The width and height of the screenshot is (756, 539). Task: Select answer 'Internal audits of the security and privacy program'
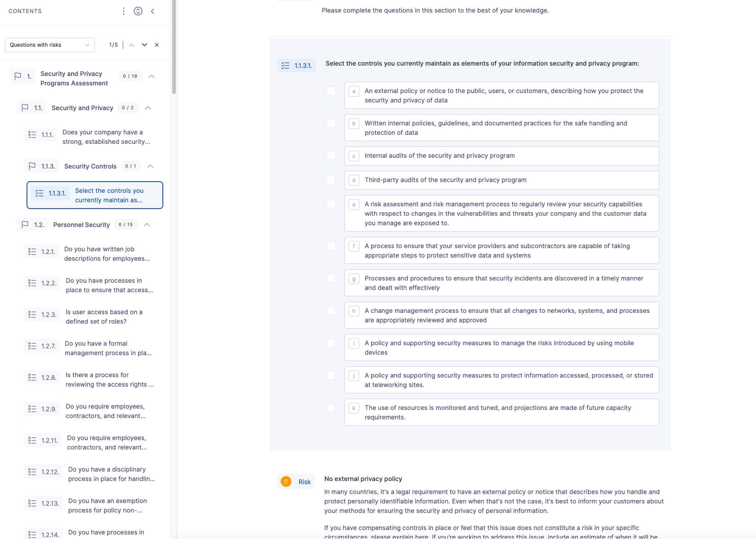501,156
